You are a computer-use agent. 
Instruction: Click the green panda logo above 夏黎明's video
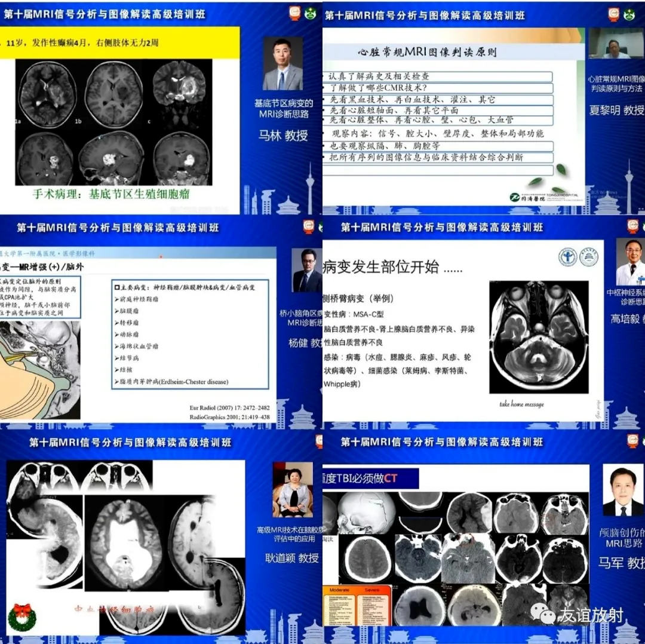click(x=629, y=14)
